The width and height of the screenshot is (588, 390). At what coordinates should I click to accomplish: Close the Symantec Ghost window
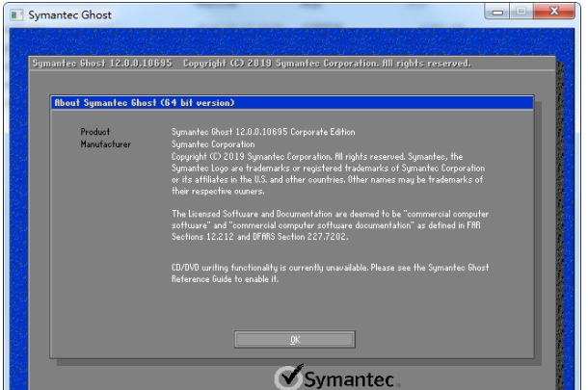[x=554, y=12]
